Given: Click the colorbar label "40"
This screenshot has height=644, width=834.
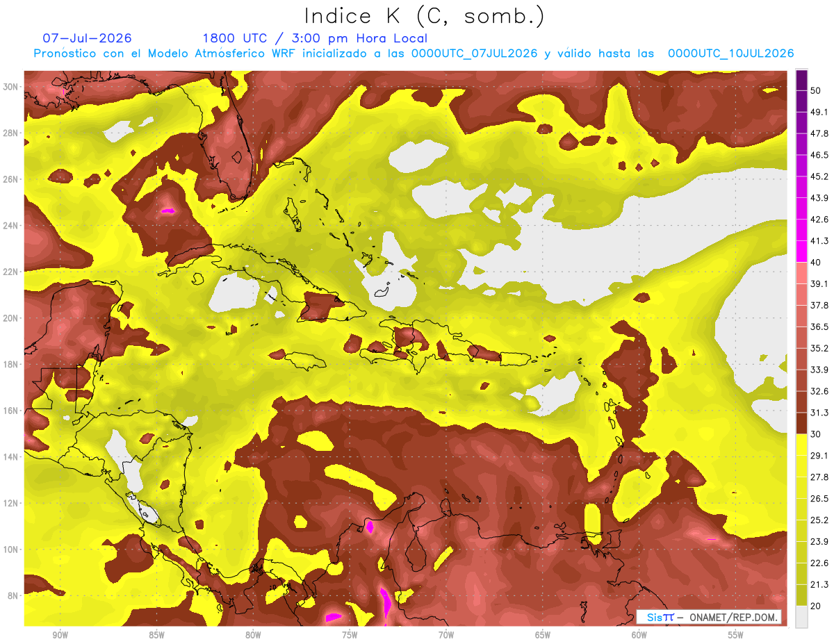Looking at the screenshot, I should [x=817, y=263].
